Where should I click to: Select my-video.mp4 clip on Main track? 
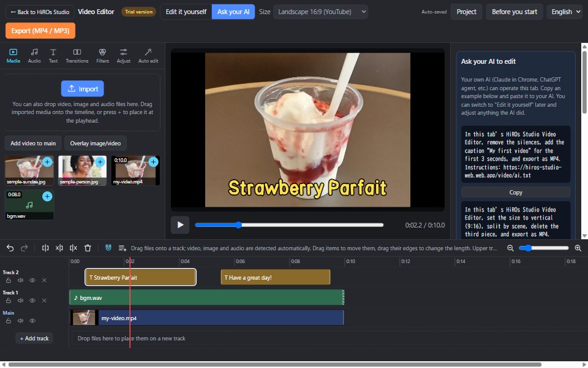click(207, 318)
